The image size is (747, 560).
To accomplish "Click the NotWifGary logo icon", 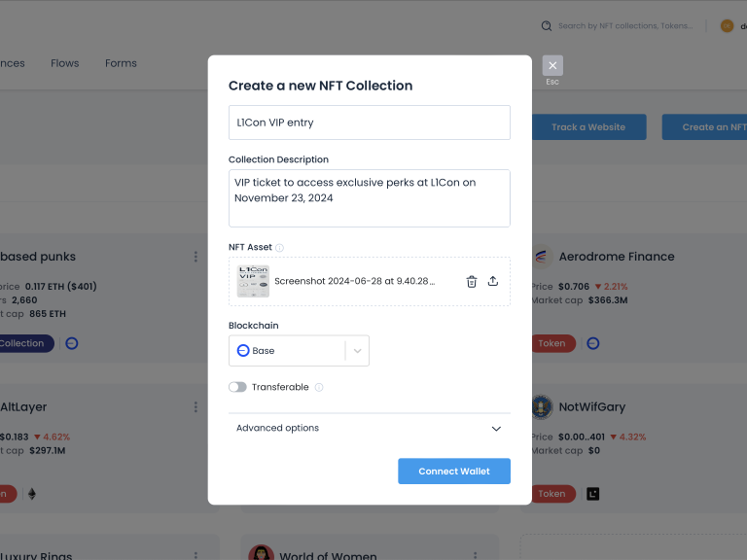I will click(x=542, y=407).
